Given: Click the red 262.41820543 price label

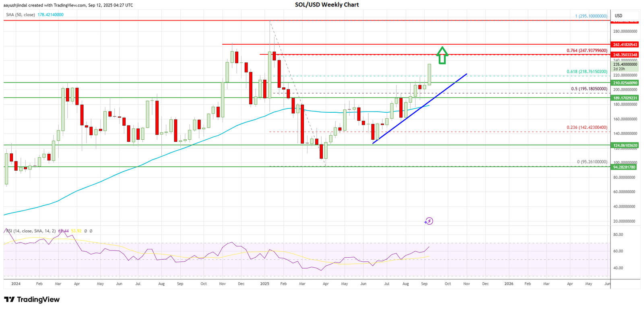Looking at the screenshot, I should click(625, 45).
